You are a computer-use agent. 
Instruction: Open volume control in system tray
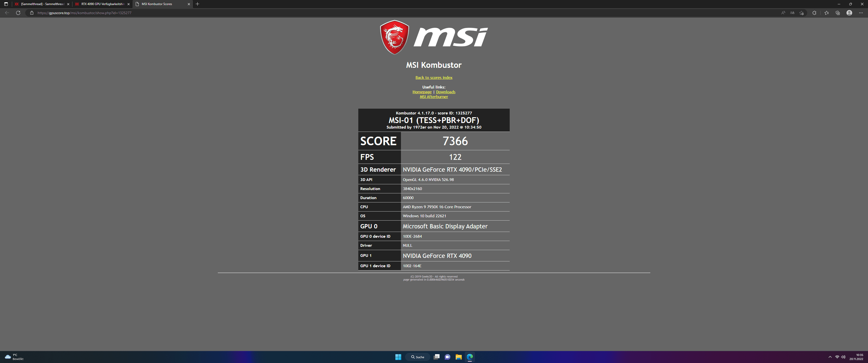point(844,357)
